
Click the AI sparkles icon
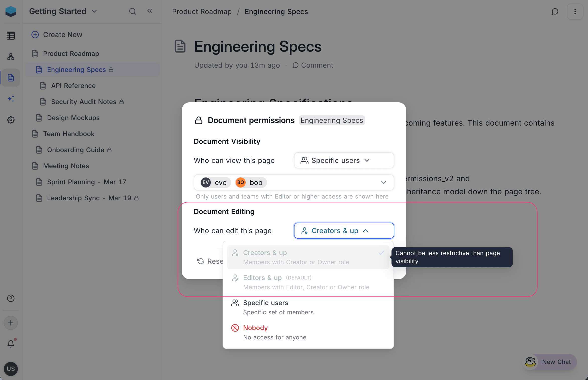(x=11, y=99)
